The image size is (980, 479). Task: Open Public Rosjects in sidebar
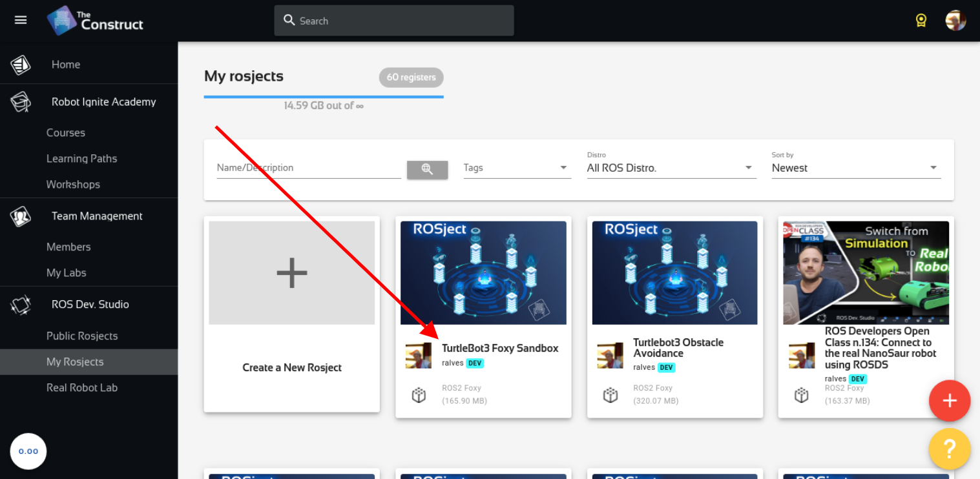[x=82, y=336]
